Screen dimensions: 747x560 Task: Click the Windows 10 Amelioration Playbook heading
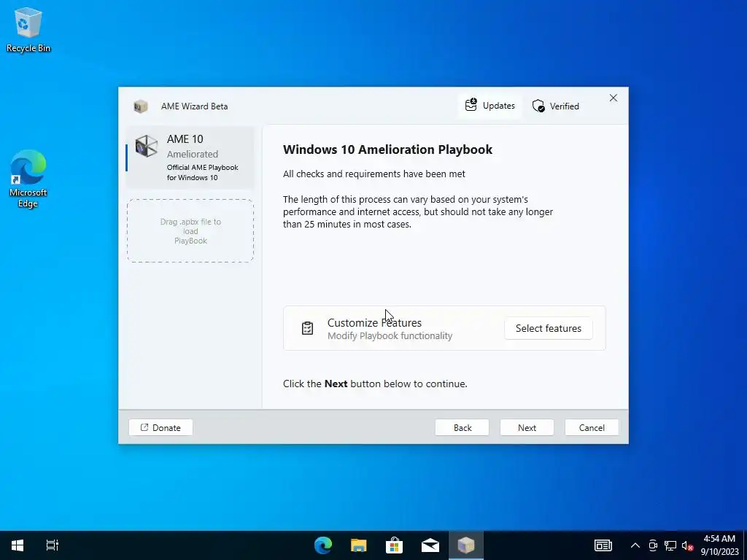pos(387,149)
